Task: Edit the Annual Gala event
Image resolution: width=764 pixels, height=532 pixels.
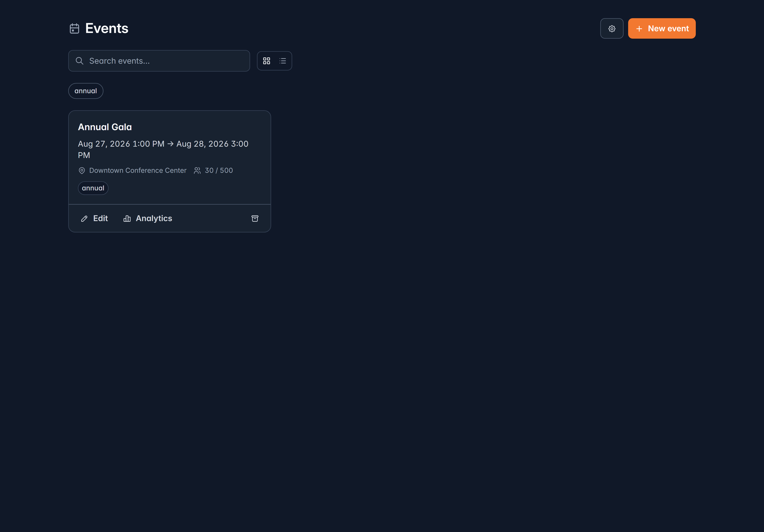Action: pos(94,218)
